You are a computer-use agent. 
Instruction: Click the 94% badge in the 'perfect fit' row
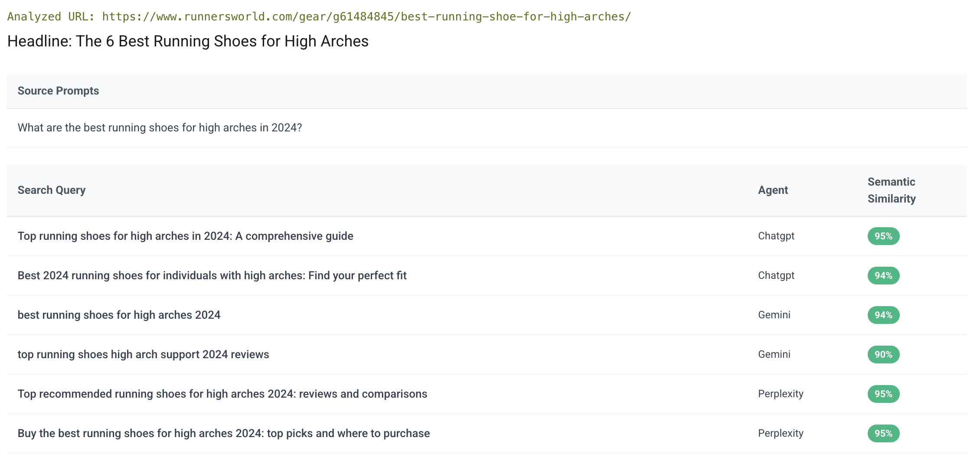tap(883, 275)
